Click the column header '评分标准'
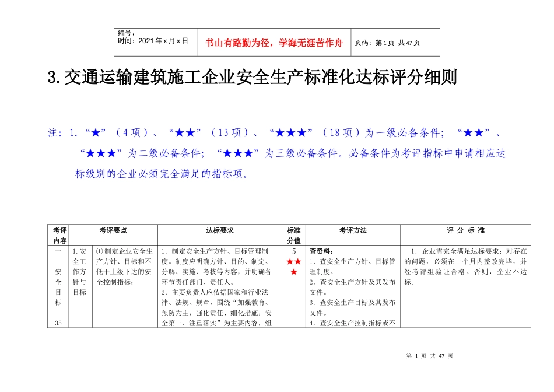The image size is (554, 392). [x=465, y=230]
